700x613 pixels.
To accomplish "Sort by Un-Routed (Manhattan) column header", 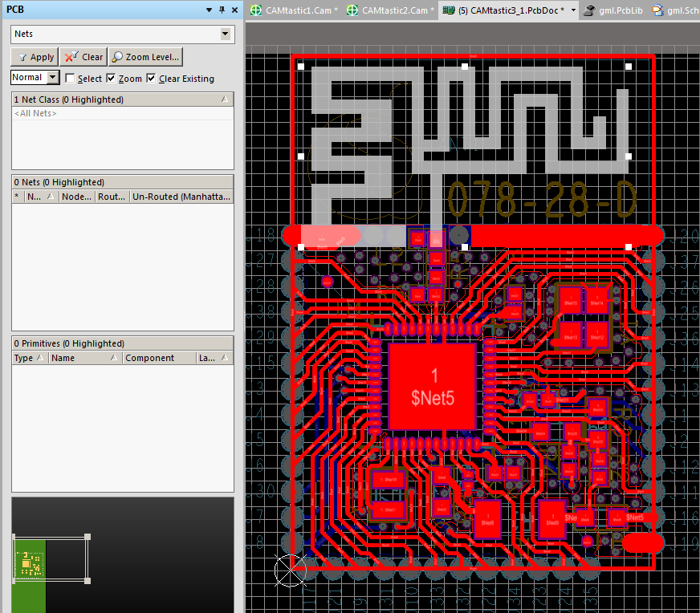I will point(181,197).
